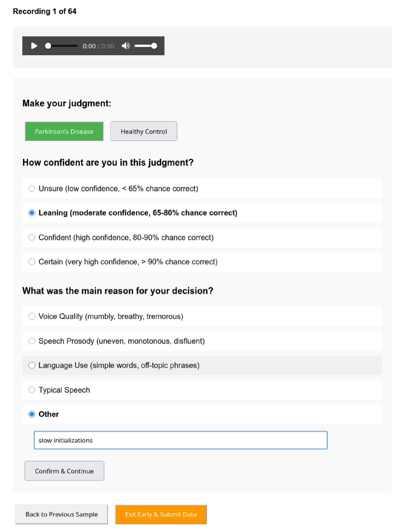Mute the audio with the speaker icon
This screenshot has width=404, height=532.
(x=126, y=46)
